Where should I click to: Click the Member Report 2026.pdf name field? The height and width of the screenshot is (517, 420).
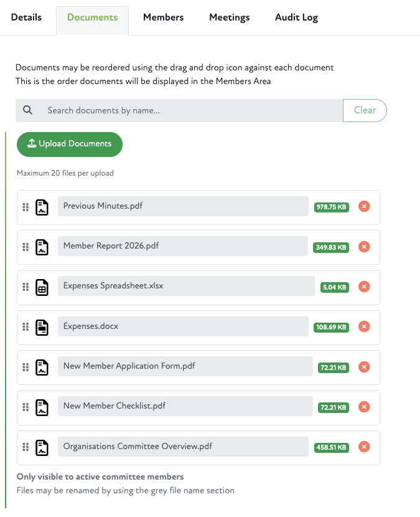point(182,246)
